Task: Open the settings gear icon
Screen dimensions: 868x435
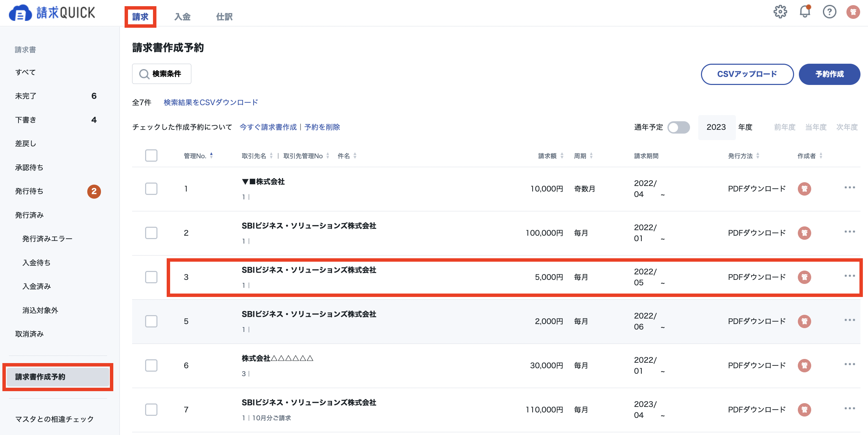Action: pos(780,12)
